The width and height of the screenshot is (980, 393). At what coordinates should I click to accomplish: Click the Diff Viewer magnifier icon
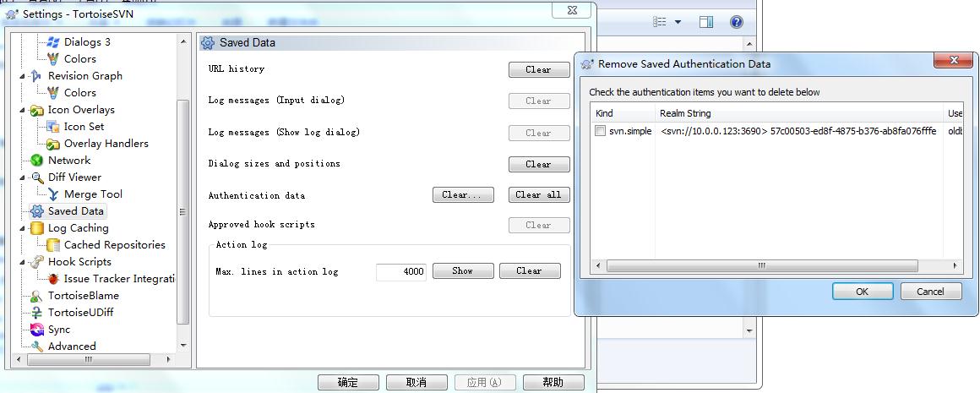tap(37, 177)
